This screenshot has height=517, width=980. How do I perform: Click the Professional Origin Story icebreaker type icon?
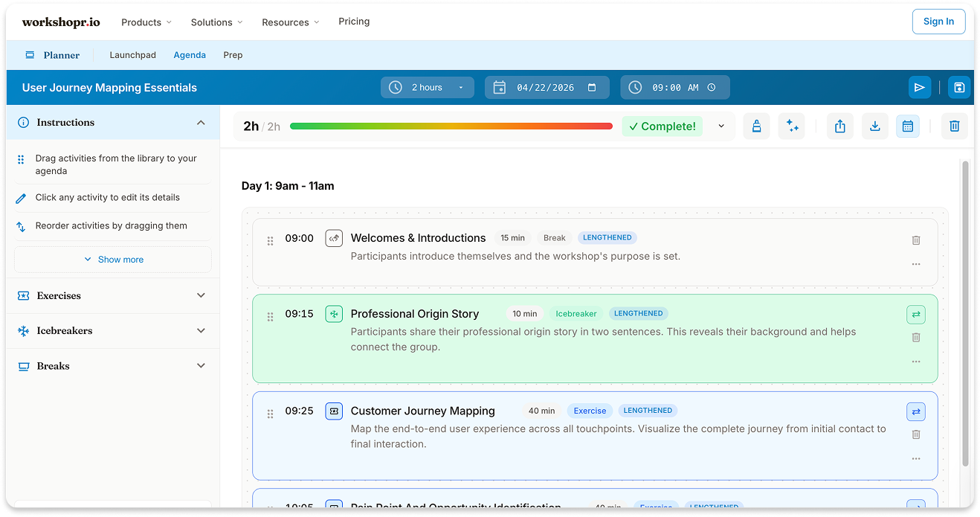pos(334,314)
